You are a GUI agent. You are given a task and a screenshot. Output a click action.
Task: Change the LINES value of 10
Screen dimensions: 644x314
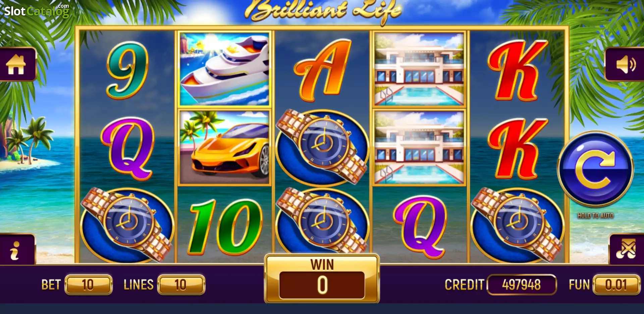tap(181, 285)
